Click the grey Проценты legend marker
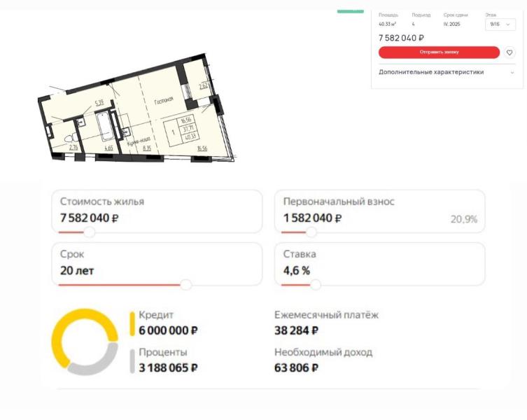The image size is (527, 420). click(x=132, y=360)
